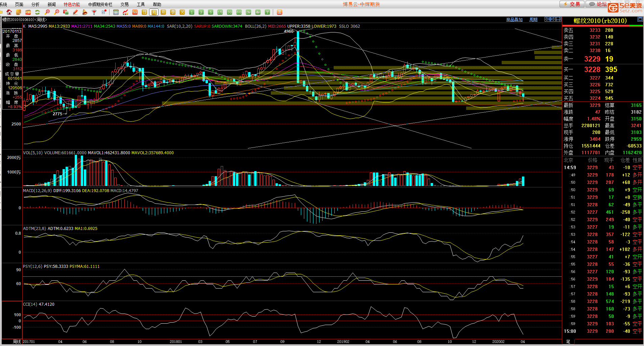Open the quote list table icon
This screenshot has height=346, width=644.
(x=116, y=12)
